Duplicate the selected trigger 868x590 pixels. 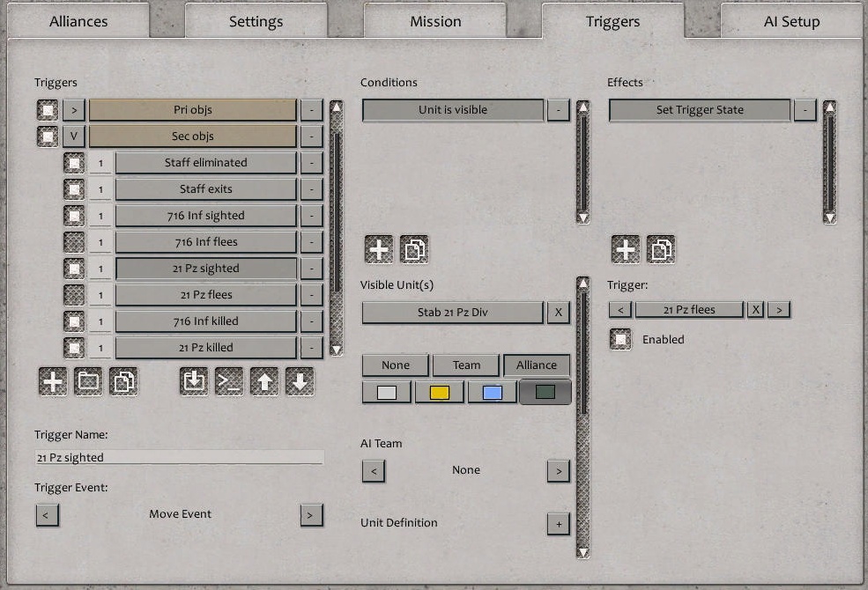(124, 381)
